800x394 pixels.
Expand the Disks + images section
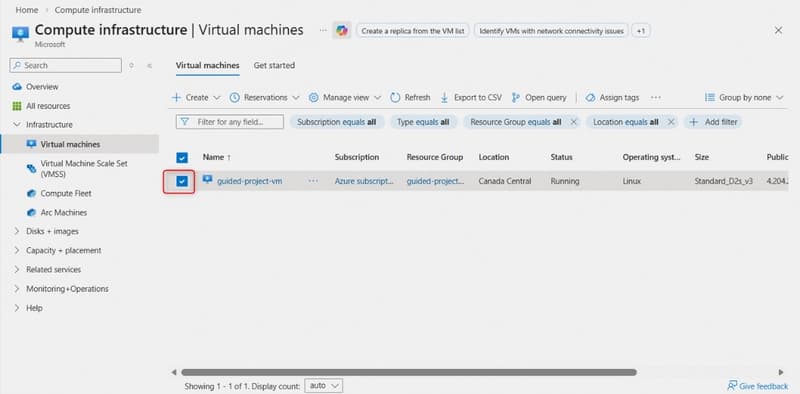click(x=17, y=231)
